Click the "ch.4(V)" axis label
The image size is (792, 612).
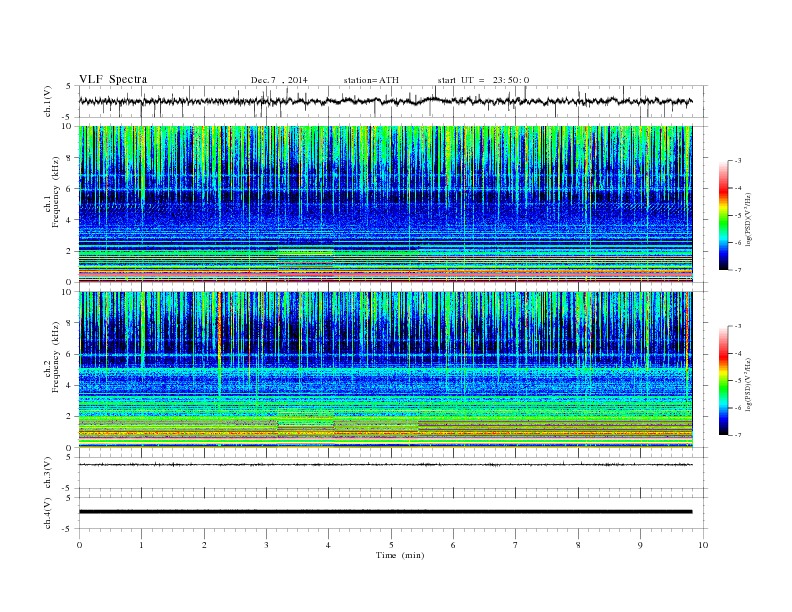[47, 514]
